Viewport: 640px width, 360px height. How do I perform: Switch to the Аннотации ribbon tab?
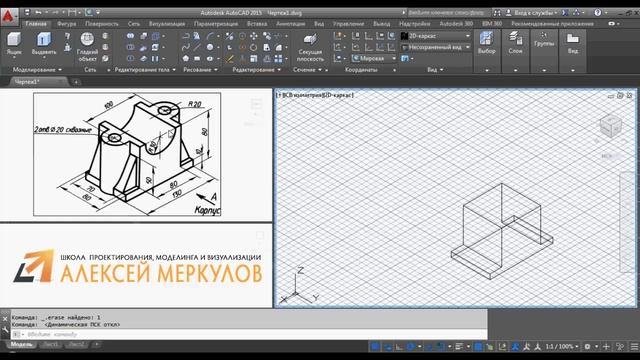point(291,24)
